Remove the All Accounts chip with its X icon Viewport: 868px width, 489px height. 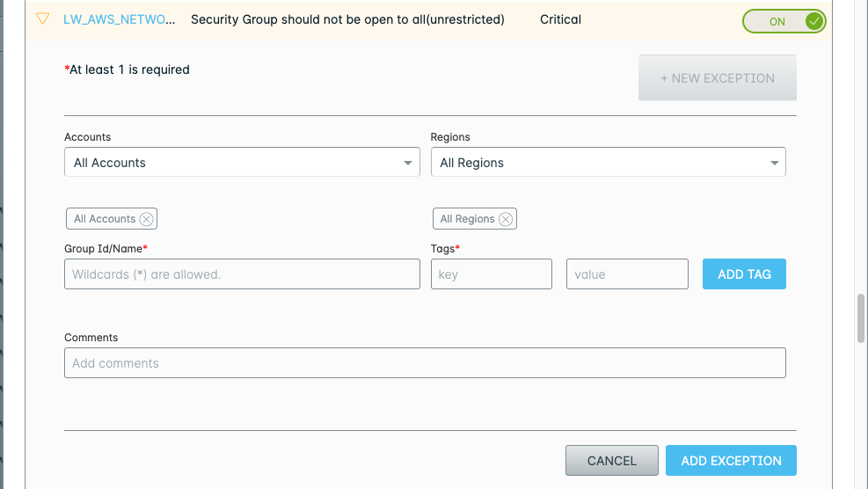click(x=147, y=219)
